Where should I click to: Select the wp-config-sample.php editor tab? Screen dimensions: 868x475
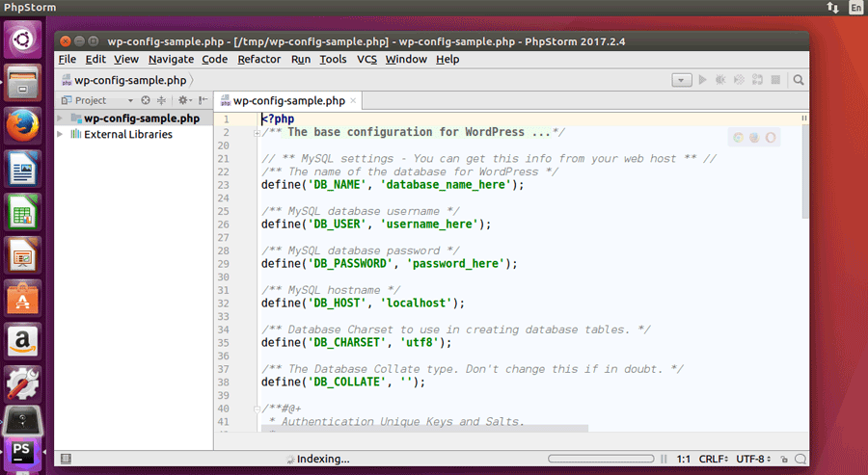point(287,100)
